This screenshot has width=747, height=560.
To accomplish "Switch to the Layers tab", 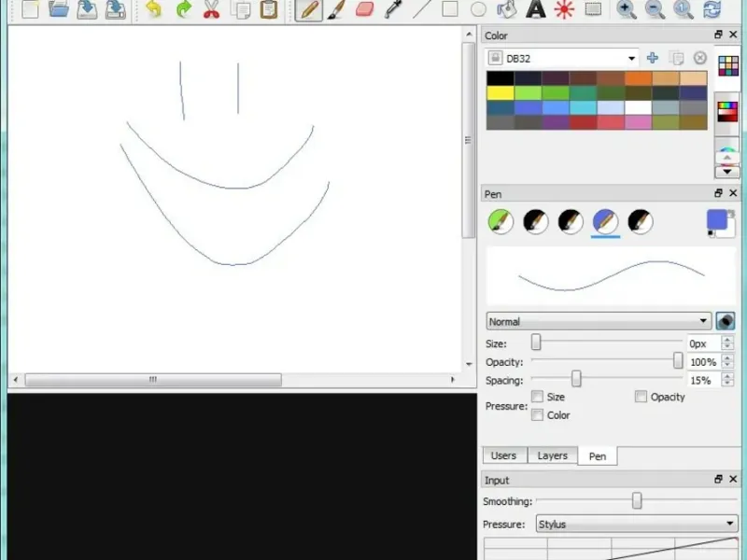I will point(553,455).
